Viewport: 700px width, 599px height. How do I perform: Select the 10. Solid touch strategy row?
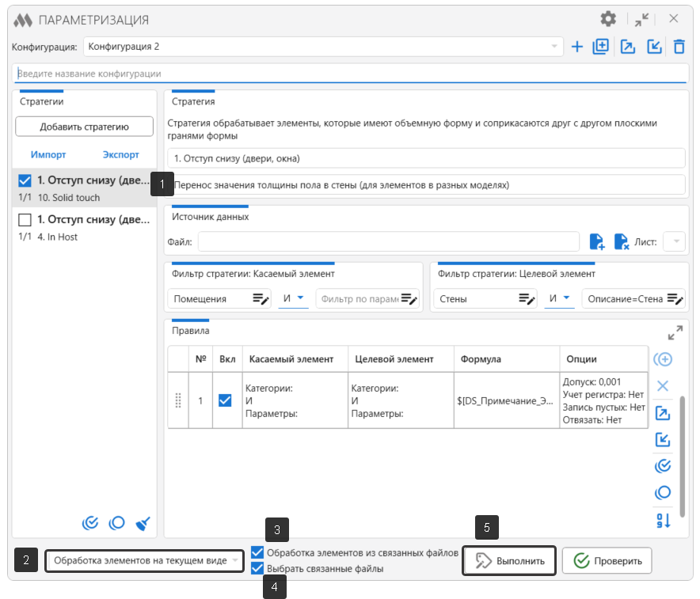click(85, 188)
